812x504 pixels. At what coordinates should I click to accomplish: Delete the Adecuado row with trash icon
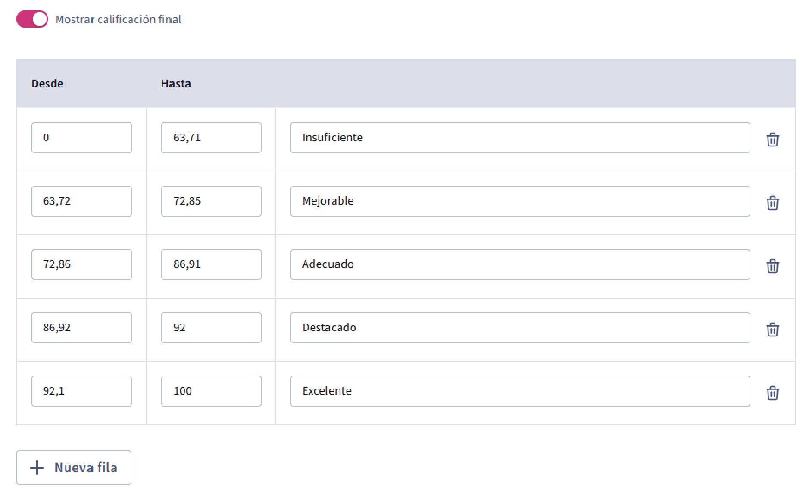(772, 266)
